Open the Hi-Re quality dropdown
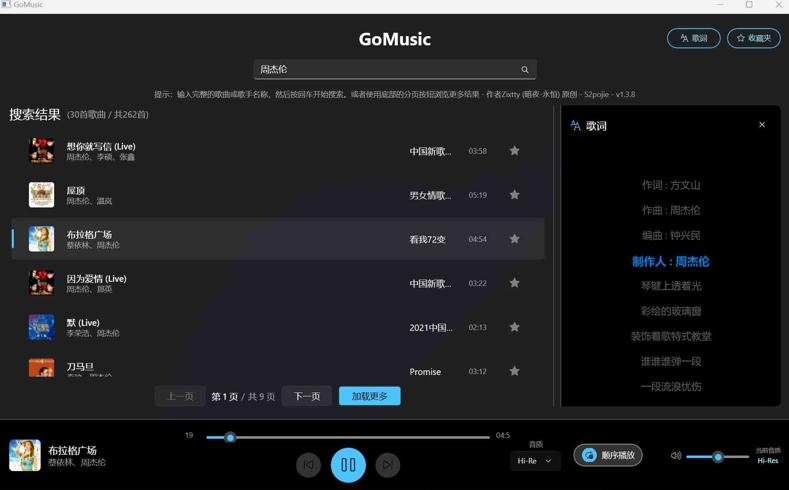 (535, 461)
